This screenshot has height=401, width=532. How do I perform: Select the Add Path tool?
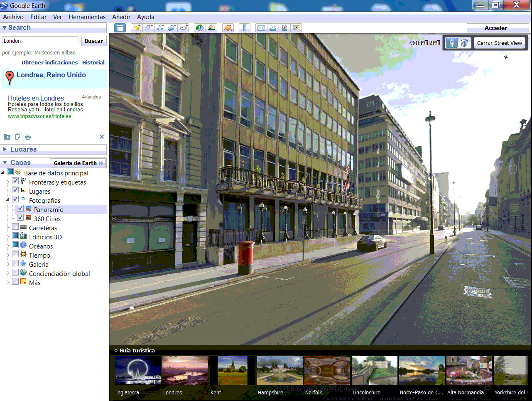[160, 27]
